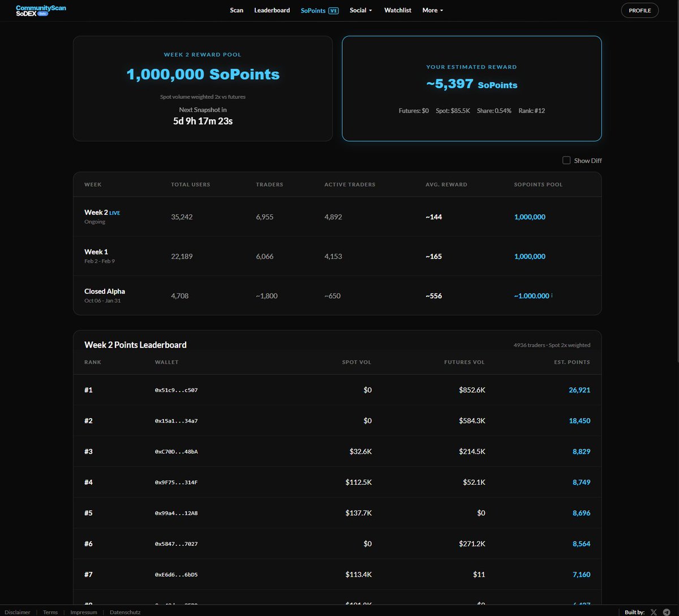Expand the Social dropdown menu
679x616 pixels.
[361, 10]
